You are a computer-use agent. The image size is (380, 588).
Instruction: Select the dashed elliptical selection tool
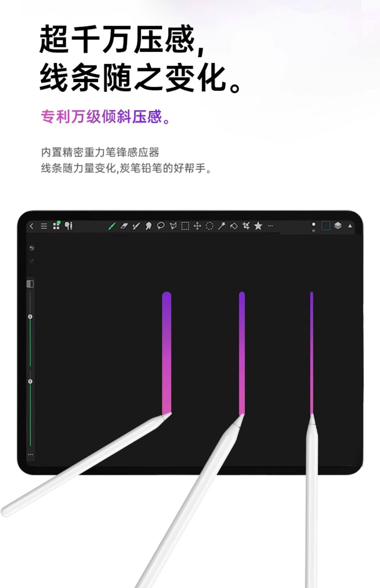coord(210,226)
